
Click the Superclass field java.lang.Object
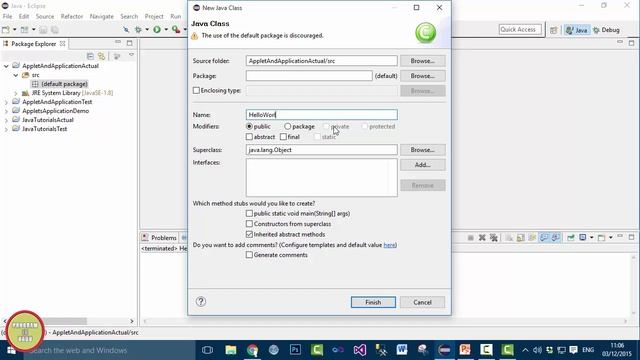coord(321,150)
